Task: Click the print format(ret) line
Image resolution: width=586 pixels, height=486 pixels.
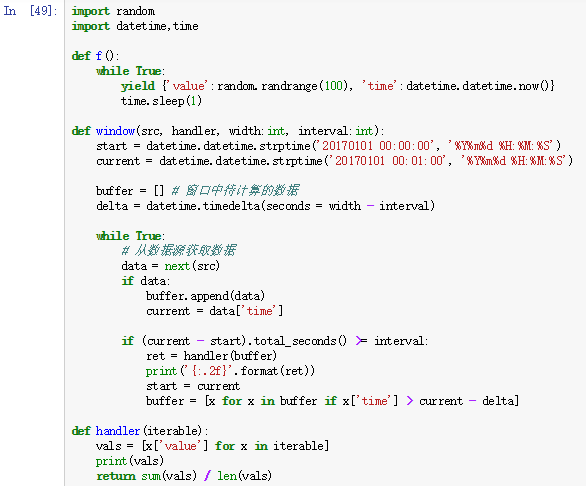Action: (230, 370)
